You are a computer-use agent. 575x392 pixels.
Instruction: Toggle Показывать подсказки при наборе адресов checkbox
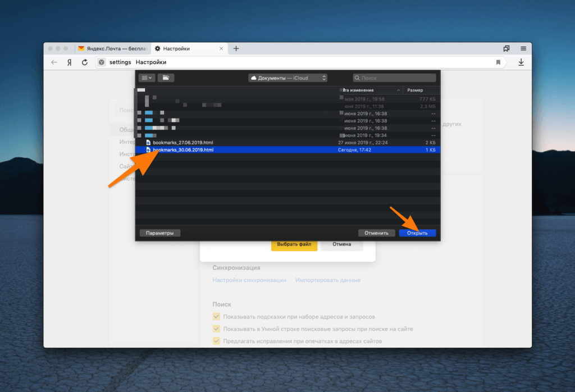[216, 316]
